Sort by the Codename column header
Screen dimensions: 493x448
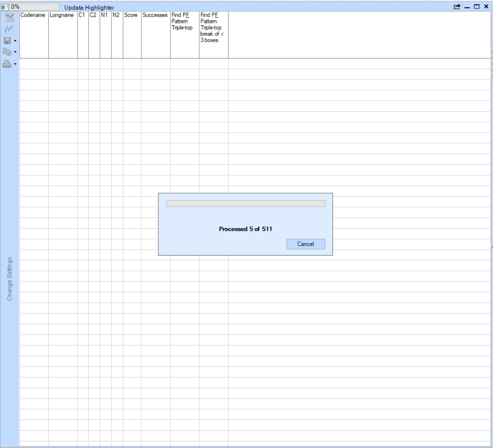click(33, 15)
